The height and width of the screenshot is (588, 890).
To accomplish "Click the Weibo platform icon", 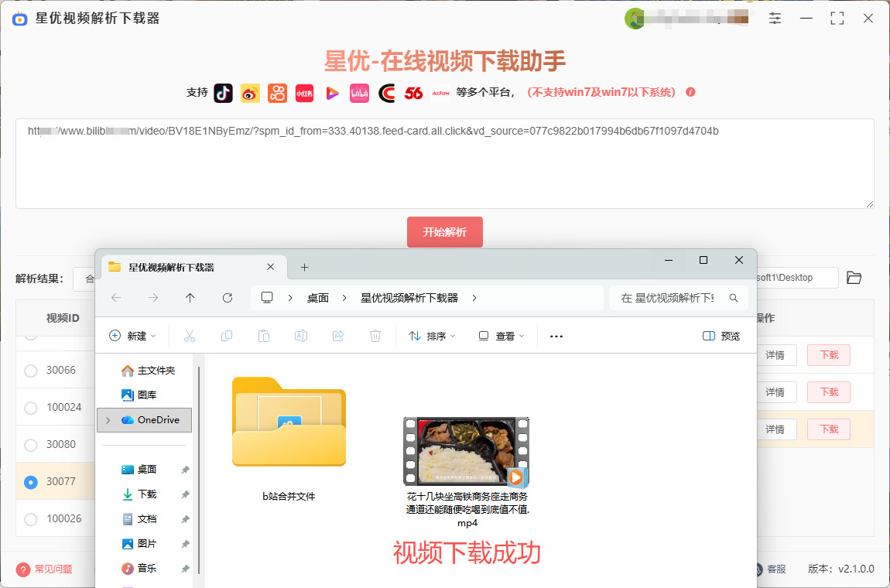I will (250, 93).
